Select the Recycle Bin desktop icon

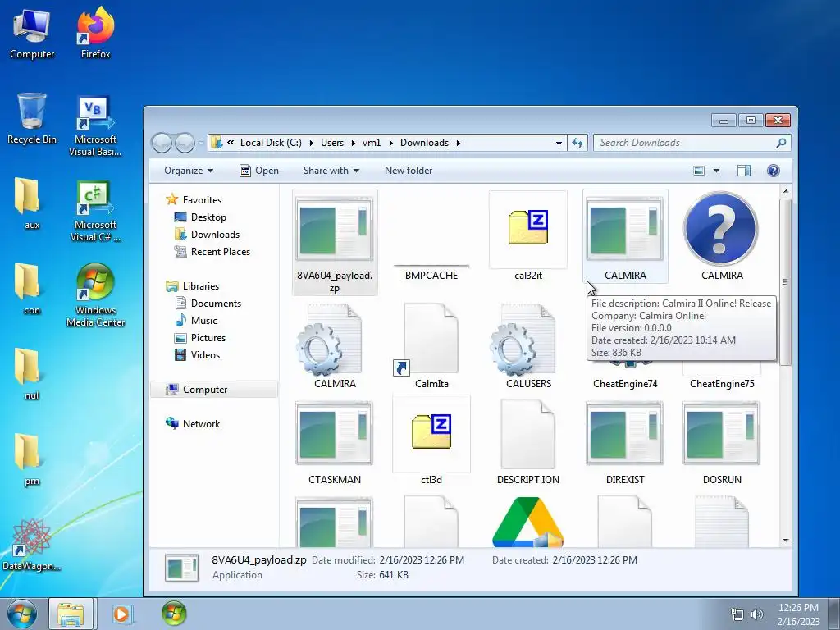click(32, 119)
